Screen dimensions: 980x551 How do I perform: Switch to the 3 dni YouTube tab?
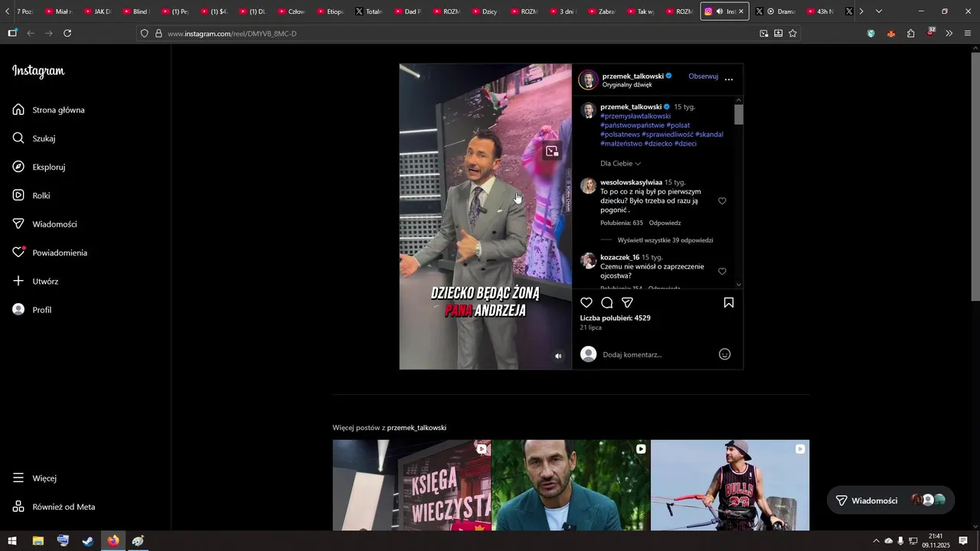pyautogui.click(x=563, y=11)
